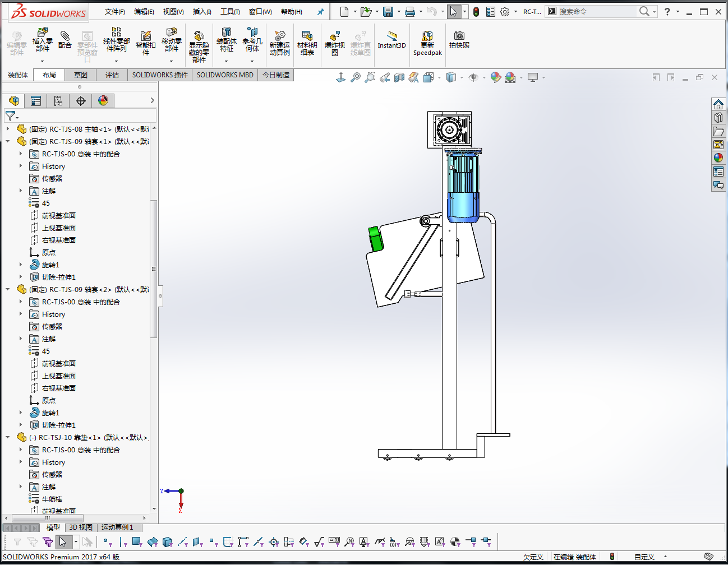This screenshot has height=565, width=728.
Task: Toggle menu bar pin
Action: 321,12
